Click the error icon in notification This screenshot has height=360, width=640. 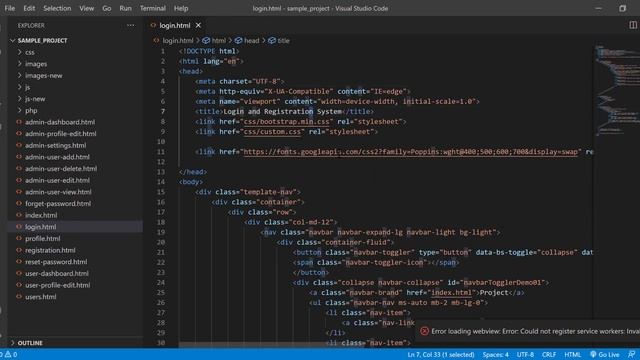(424, 331)
